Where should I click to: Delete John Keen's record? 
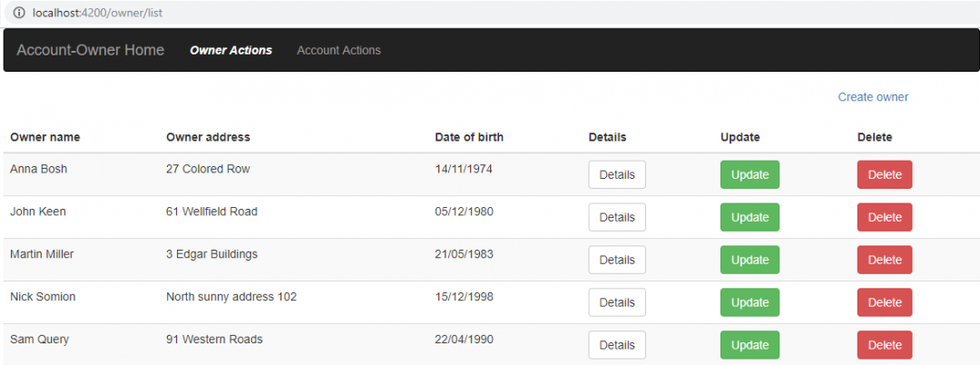(885, 217)
